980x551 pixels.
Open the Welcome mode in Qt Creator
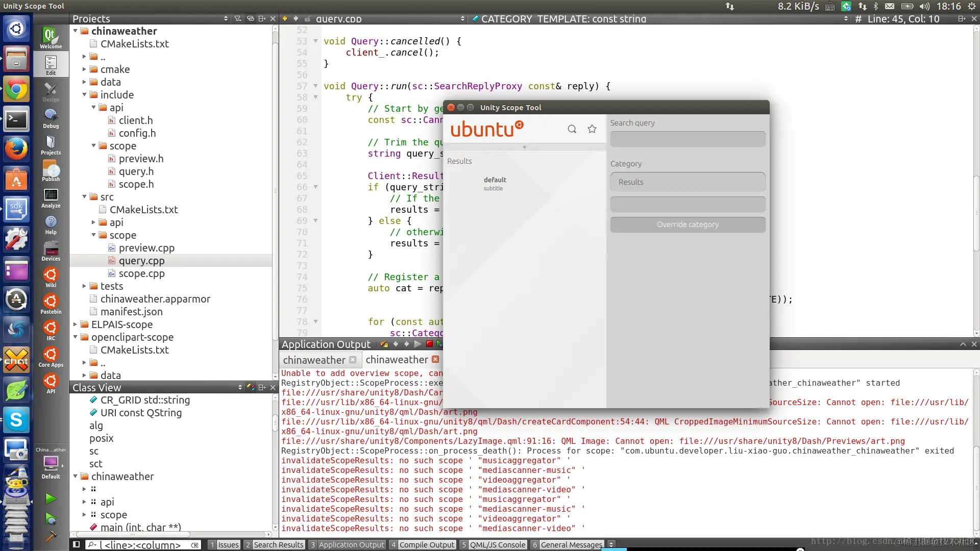tap(51, 38)
